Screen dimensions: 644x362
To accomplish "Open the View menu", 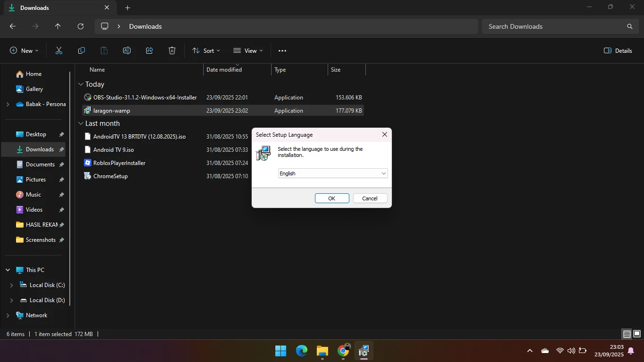I will (x=248, y=50).
